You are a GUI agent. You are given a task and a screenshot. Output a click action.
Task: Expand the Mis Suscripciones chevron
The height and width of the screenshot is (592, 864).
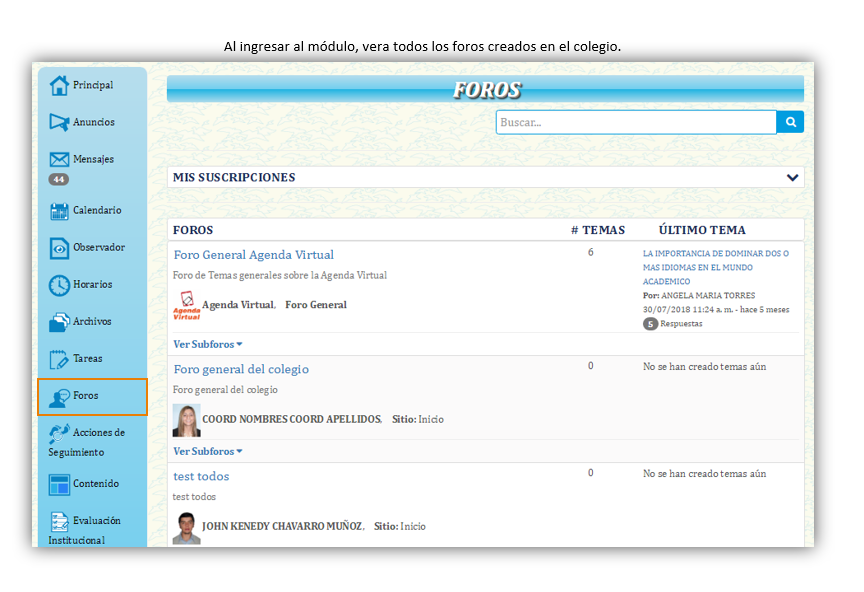tap(792, 177)
